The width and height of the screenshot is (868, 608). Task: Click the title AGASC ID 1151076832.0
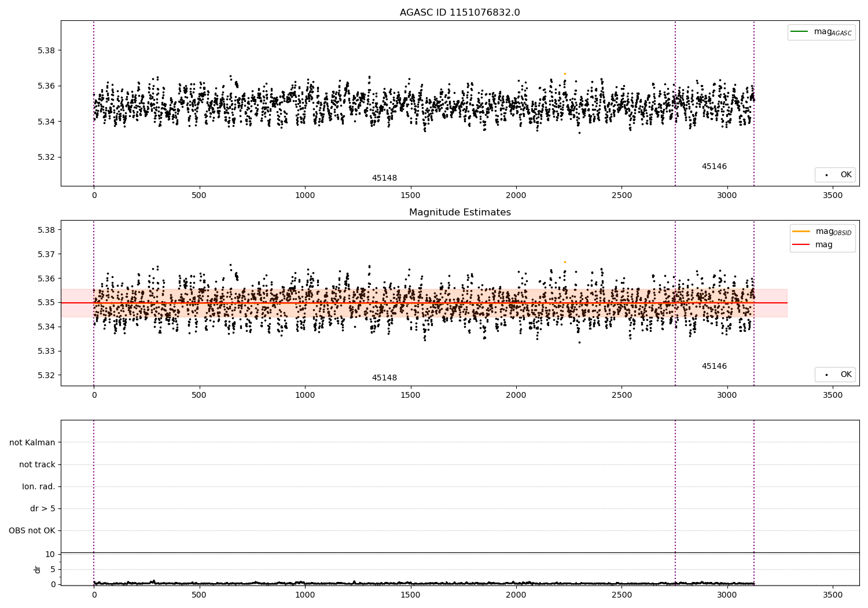click(459, 13)
